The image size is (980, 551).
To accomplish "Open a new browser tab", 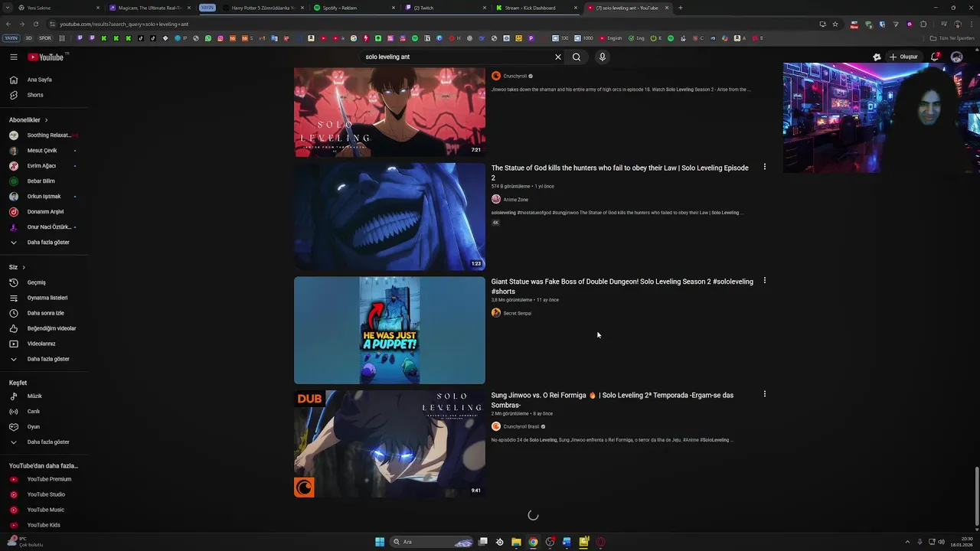I will click(x=680, y=8).
